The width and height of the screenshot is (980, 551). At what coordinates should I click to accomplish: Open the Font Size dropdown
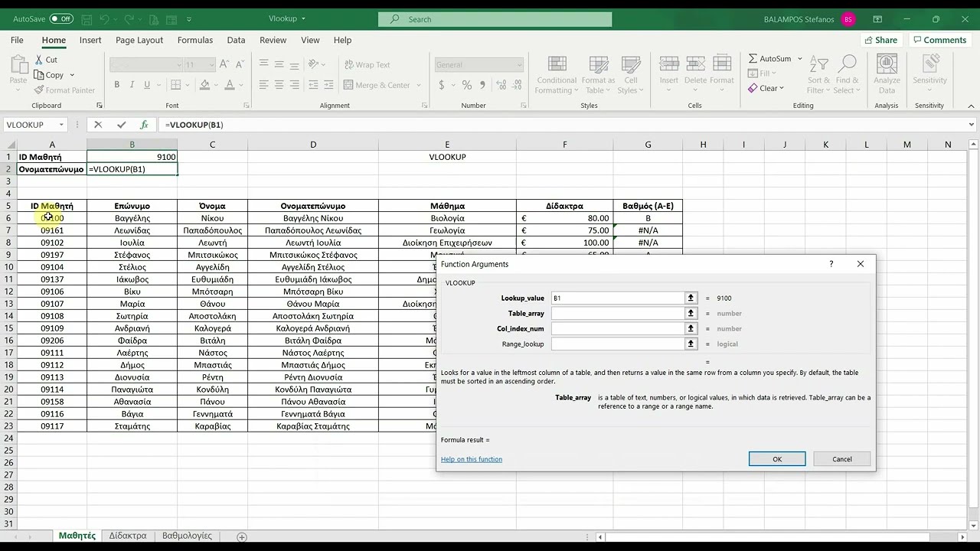pos(211,65)
